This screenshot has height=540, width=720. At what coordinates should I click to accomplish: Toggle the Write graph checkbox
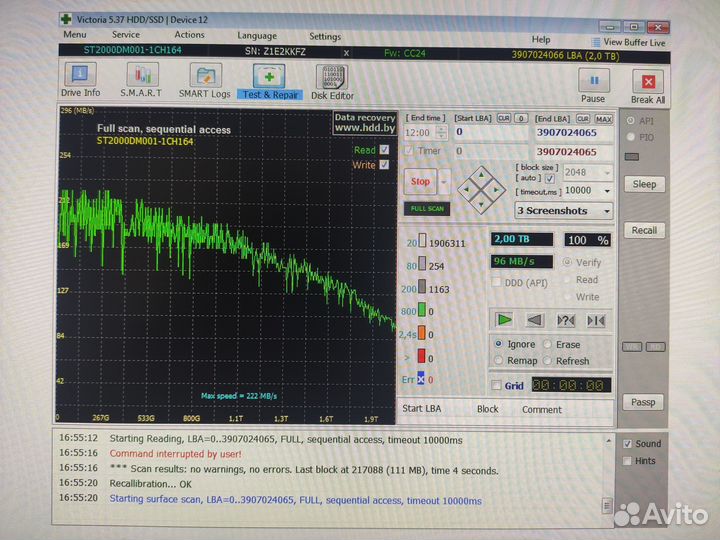pyautogui.click(x=383, y=165)
